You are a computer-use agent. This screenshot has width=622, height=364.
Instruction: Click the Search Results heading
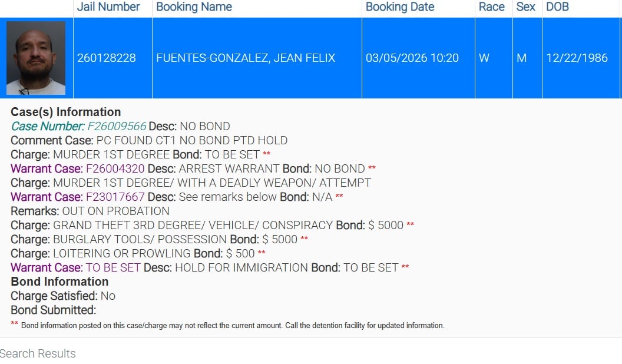(38, 353)
